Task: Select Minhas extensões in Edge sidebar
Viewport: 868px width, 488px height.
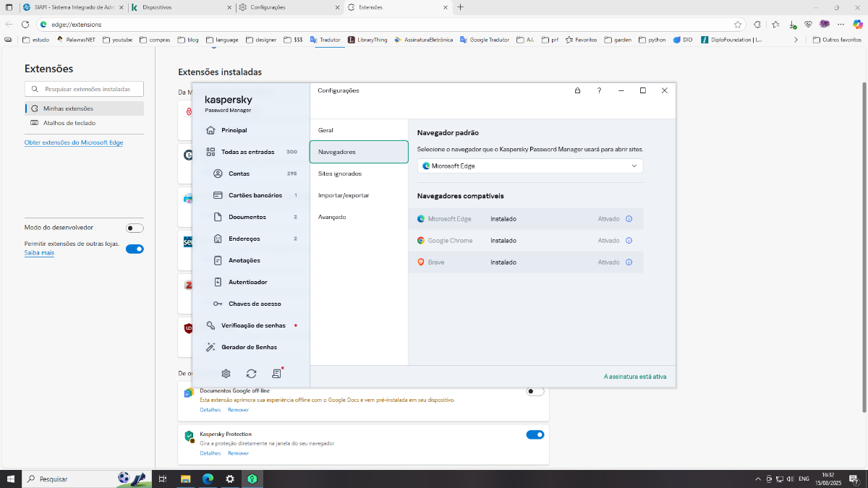Action: tap(84, 108)
